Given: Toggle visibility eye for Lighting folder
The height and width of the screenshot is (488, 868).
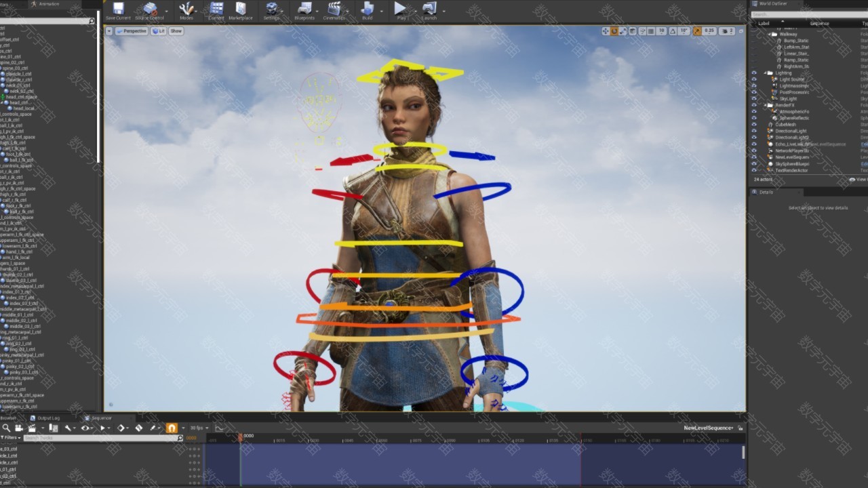Looking at the screenshot, I should pos(753,73).
